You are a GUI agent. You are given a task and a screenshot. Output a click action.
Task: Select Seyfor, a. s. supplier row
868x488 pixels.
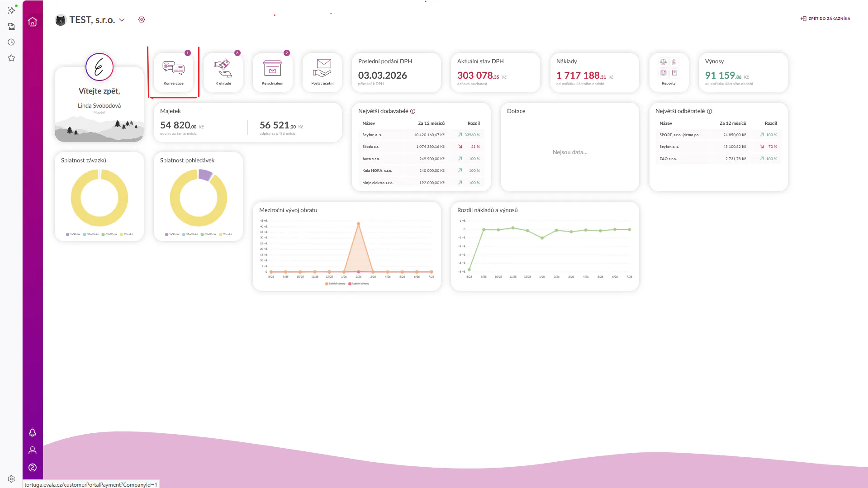tap(421, 135)
